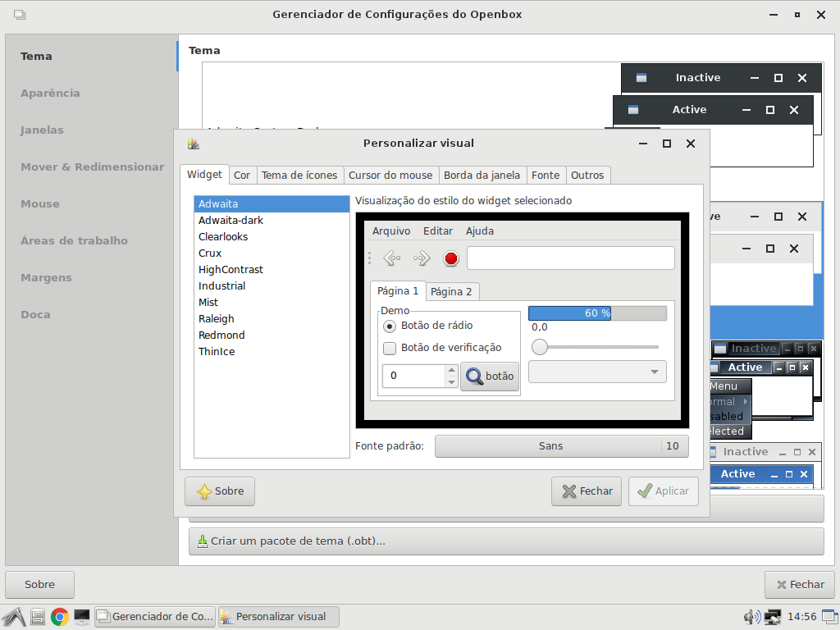Launch Chrome from the taskbar
The width and height of the screenshot is (840, 630).
point(59,617)
